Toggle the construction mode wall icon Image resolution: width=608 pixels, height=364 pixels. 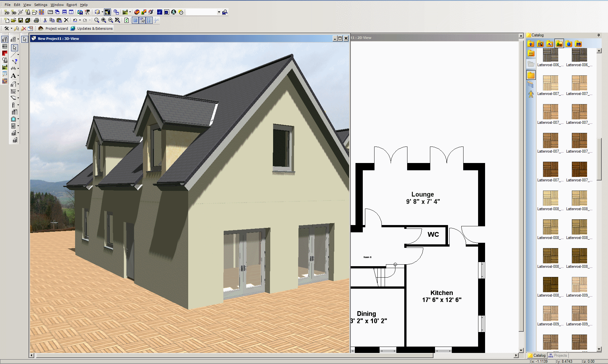5,39
